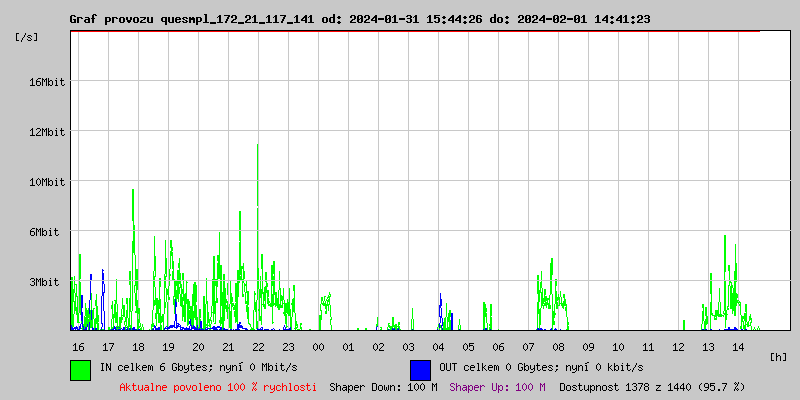Click the '[/s]' unit label at top left
The width and height of the screenshot is (800, 400).
(x=27, y=36)
